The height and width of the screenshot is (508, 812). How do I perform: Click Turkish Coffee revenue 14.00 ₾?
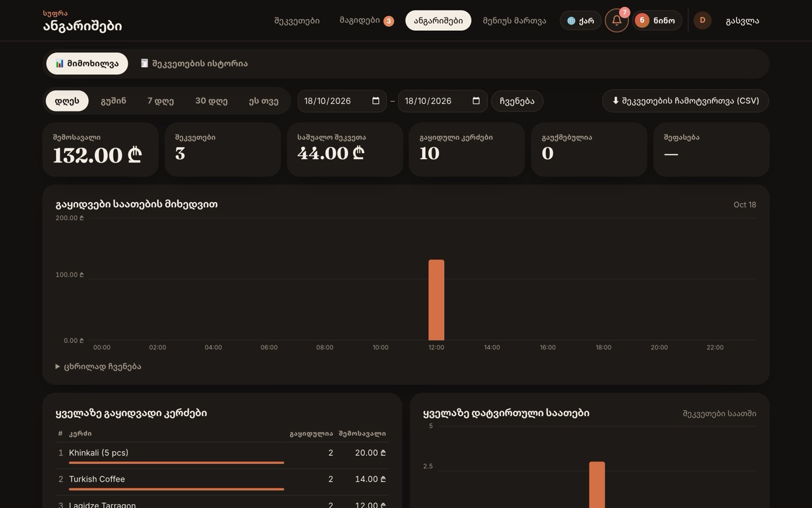pyautogui.click(x=371, y=479)
